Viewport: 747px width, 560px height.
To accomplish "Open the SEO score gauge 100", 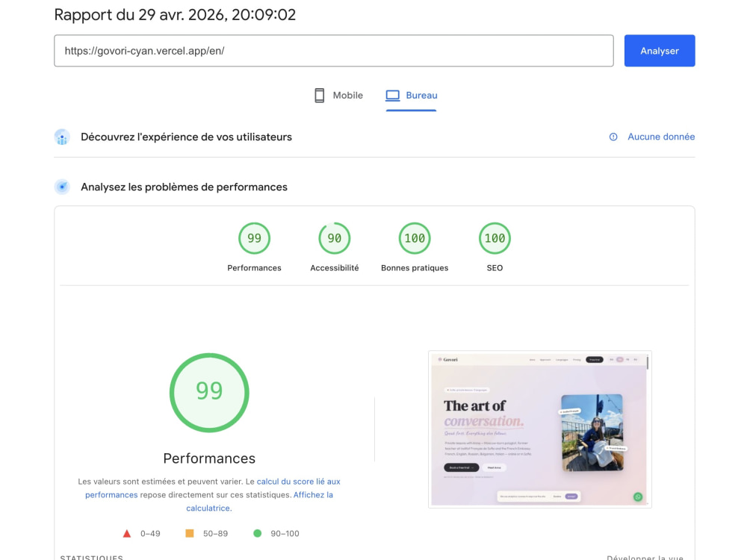I will pyautogui.click(x=495, y=238).
